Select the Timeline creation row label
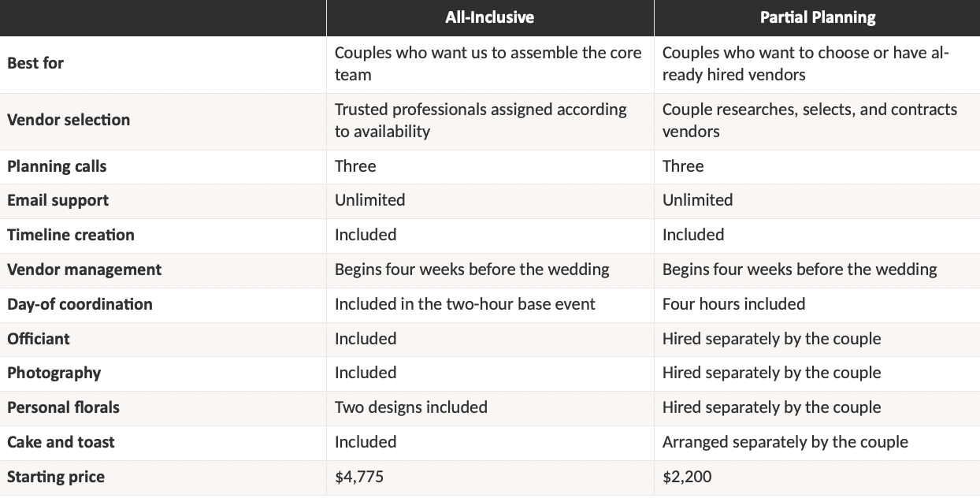 coord(71,235)
